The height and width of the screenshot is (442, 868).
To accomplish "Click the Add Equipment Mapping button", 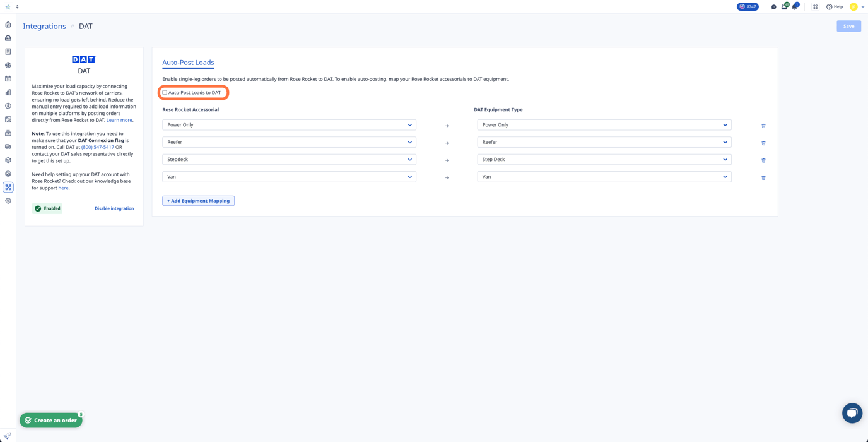I will [198, 200].
